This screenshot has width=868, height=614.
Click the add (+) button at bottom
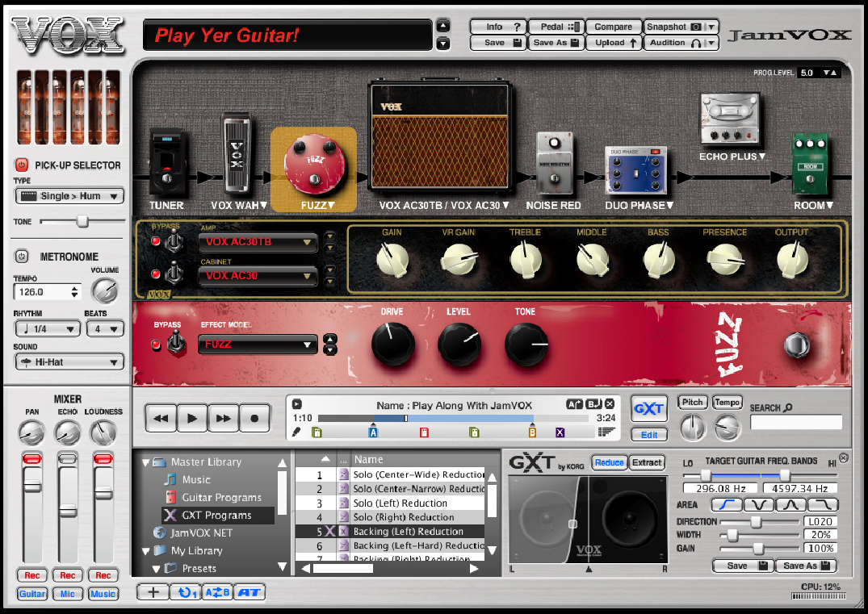[153, 592]
